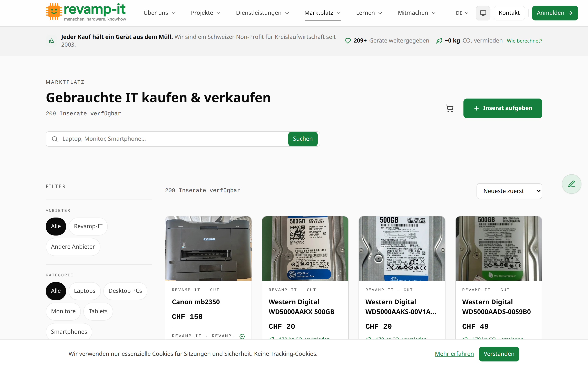
Task: Open Western Digital WD5000AAKS-00V1A listing
Action: tap(401, 307)
